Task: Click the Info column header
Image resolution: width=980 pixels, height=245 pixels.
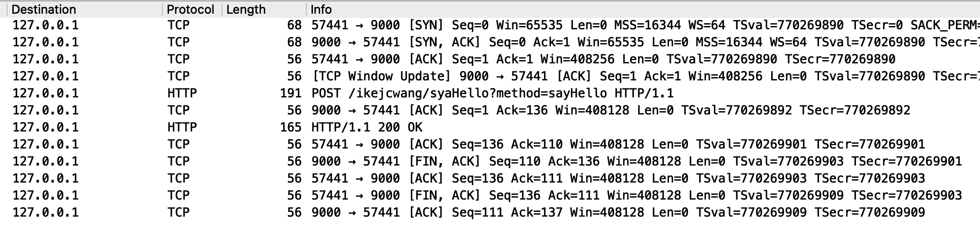Action: click(x=643, y=9)
